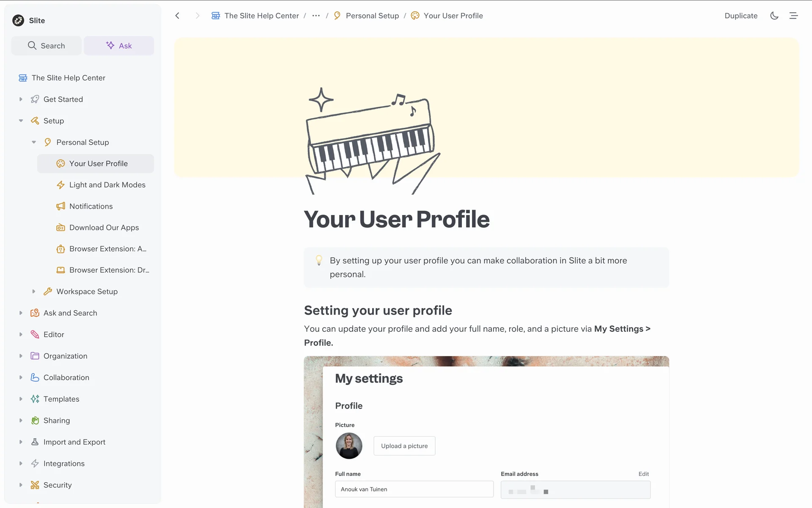Click the breadcrumb ellipsis icon

point(316,16)
